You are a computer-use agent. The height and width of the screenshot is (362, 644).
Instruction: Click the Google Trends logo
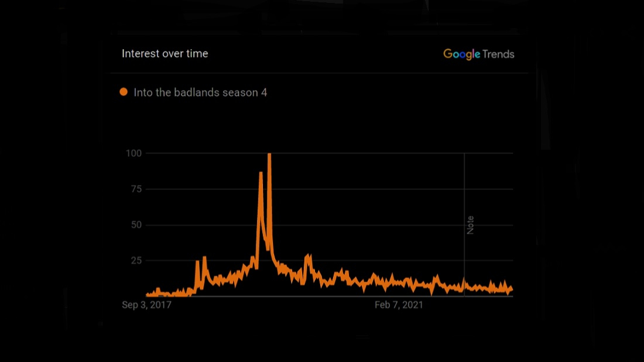coord(478,54)
